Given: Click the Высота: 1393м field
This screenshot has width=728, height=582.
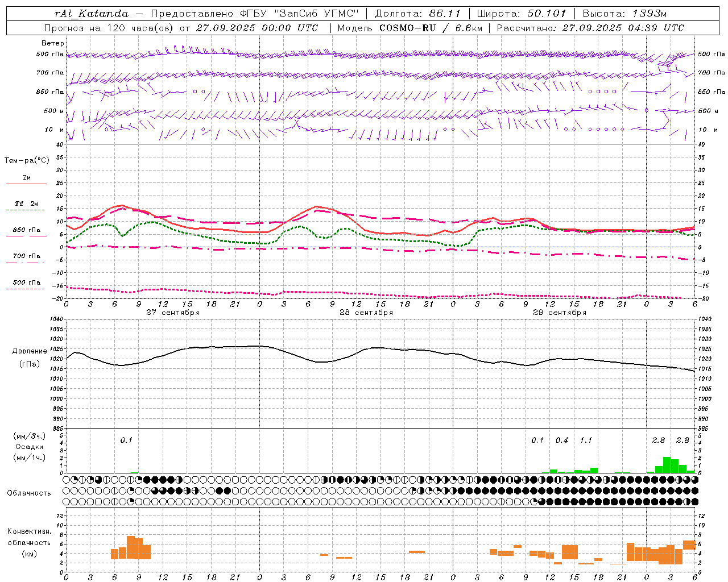Looking at the screenshot, I should click(x=624, y=14).
